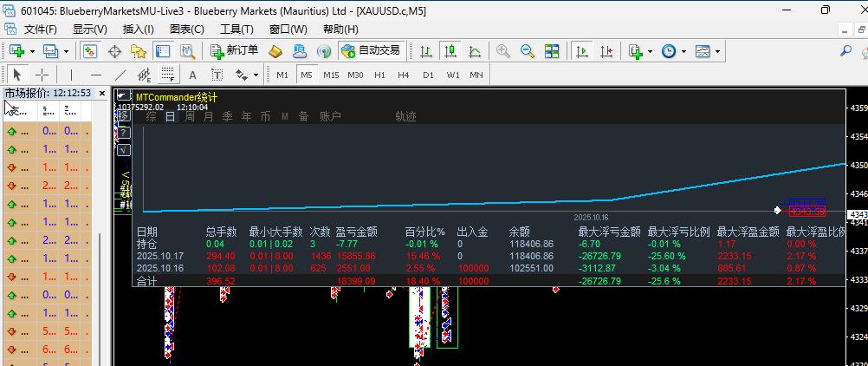Viewport: 868px width, 366px height.
Task: Select the 账户 account tab
Action: (331, 116)
